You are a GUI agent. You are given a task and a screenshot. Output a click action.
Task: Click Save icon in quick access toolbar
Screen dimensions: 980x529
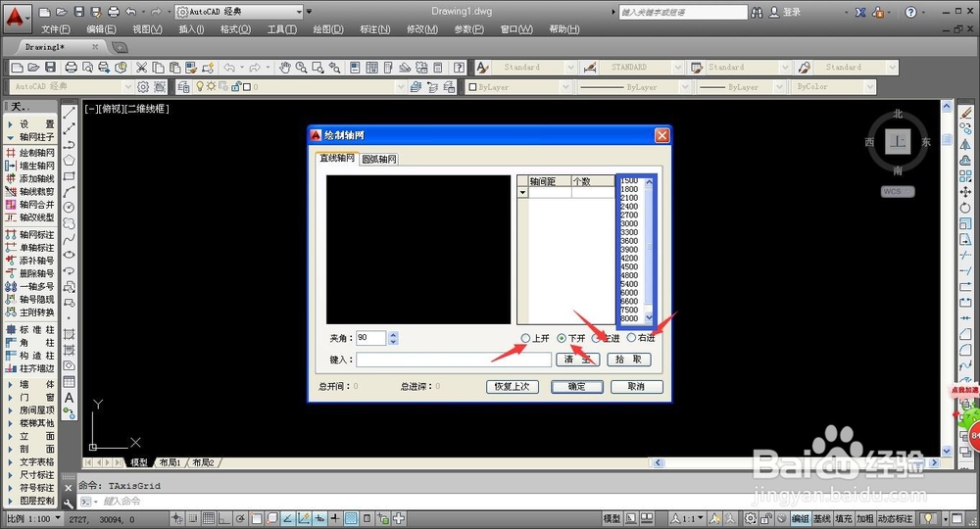78,11
